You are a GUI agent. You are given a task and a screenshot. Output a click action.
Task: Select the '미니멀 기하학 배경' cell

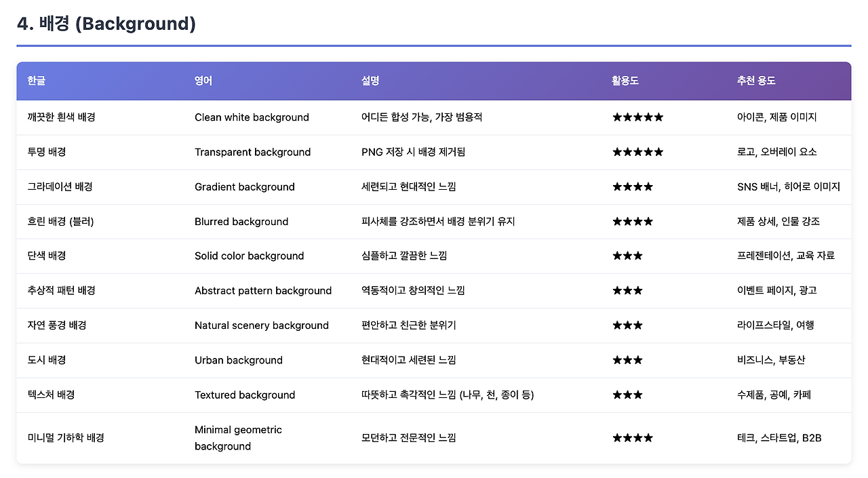click(x=66, y=438)
